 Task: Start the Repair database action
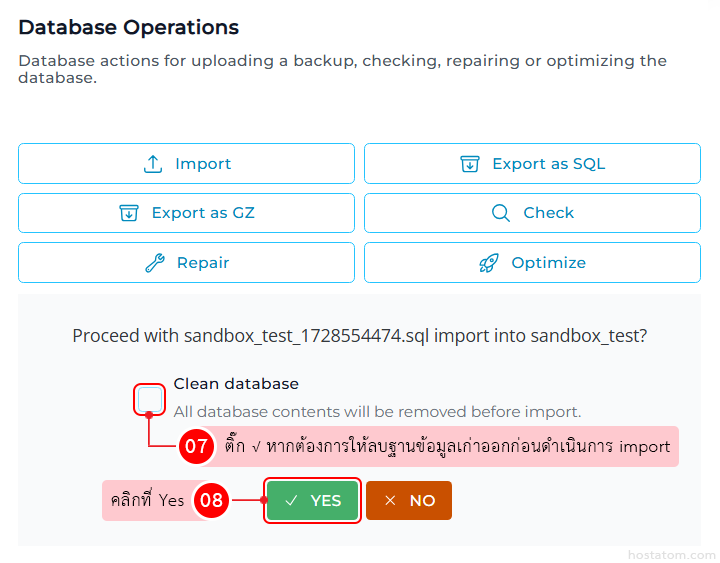click(x=186, y=263)
